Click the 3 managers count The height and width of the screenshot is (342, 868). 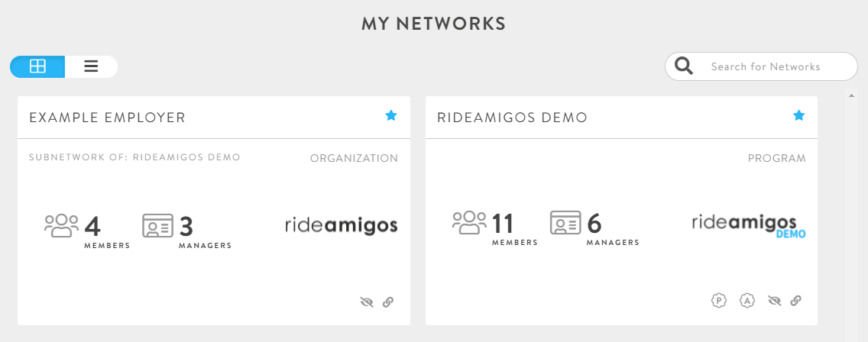coord(186,226)
